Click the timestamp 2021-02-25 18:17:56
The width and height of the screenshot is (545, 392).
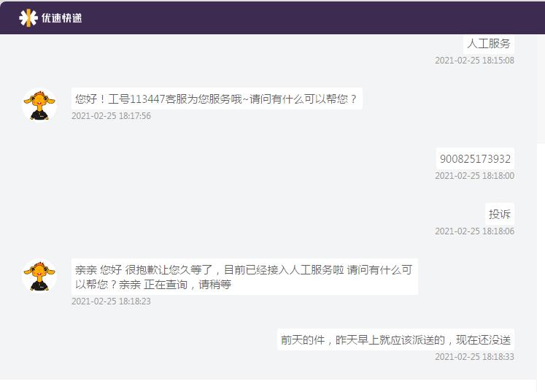(x=111, y=116)
